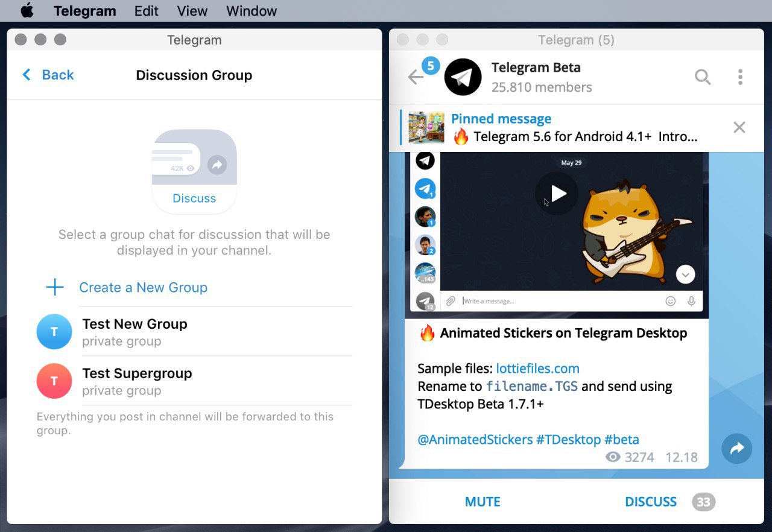Click the Discuss illustration button
Image resolution: width=772 pixels, height=532 pixels.
tap(194, 172)
